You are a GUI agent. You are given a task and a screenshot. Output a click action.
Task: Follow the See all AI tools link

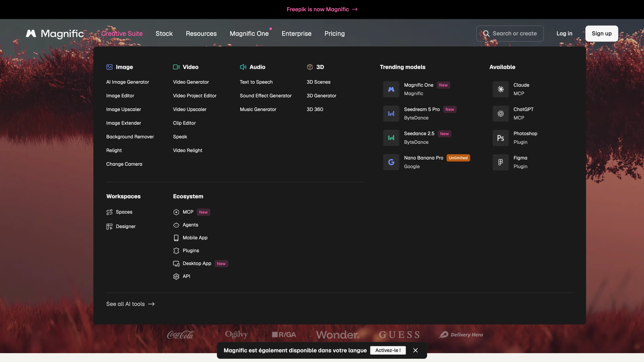coord(130,304)
